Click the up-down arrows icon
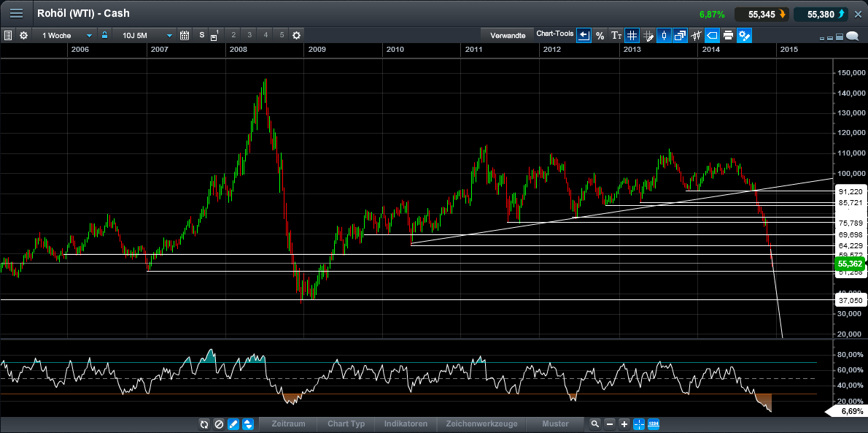Image resolution: width=868 pixels, height=433 pixels. coord(248,424)
